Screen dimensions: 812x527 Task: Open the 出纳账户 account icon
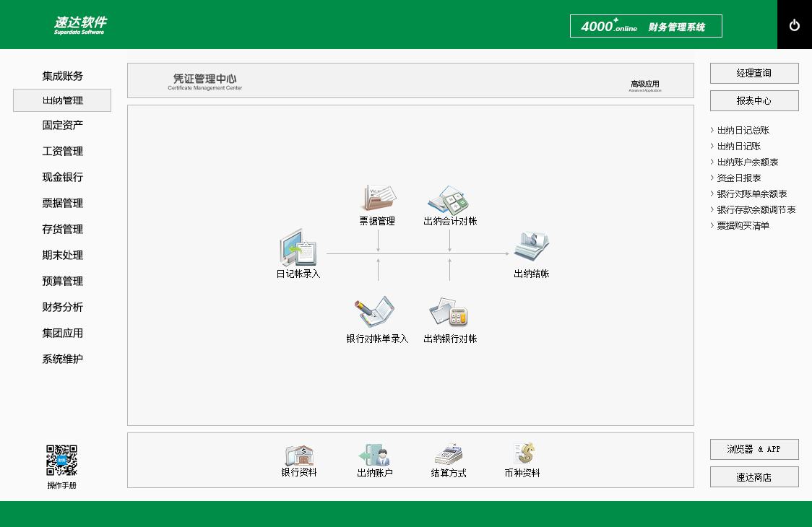click(374, 456)
